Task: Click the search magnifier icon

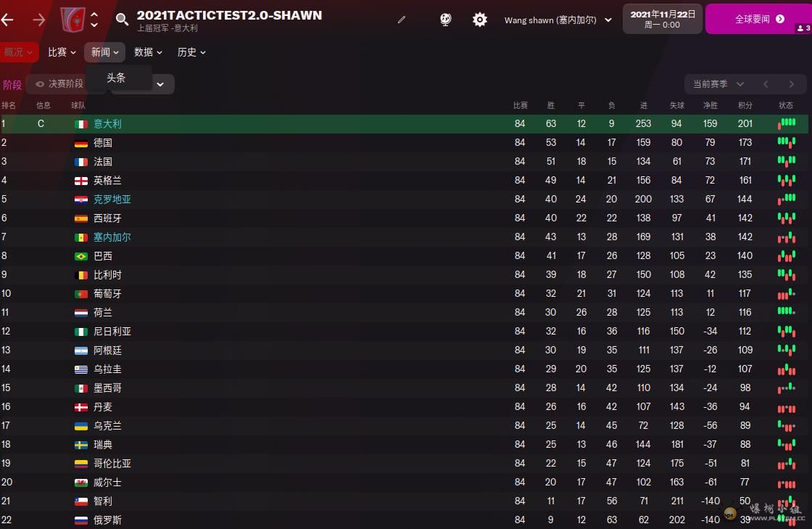Action: click(122, 20)
